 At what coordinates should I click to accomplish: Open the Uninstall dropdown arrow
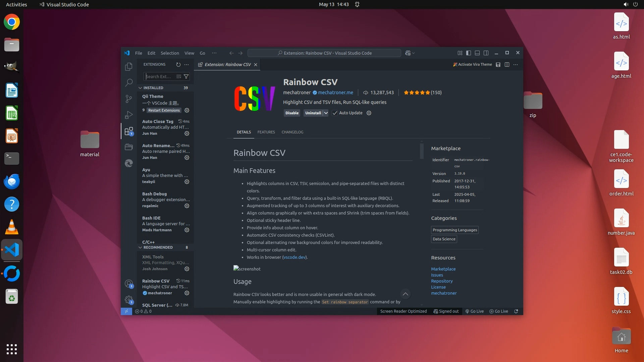pyautogui.click(x=326, y=113)
